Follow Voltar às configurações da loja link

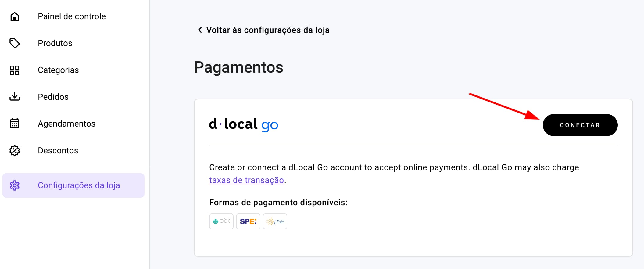click(x=268, y=30)
